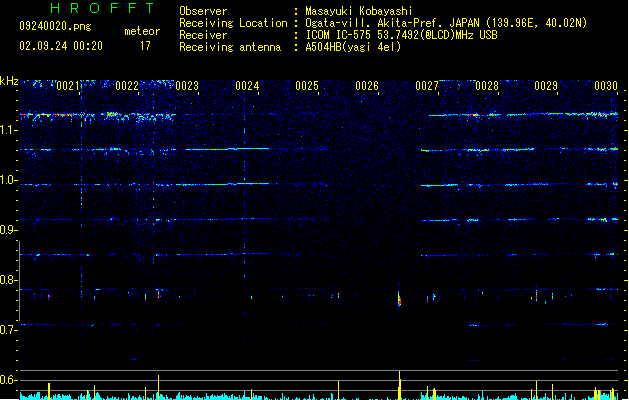The image size is (629, 400).
Task: Click the kHz axis unit label
Action: pos(9,81)
